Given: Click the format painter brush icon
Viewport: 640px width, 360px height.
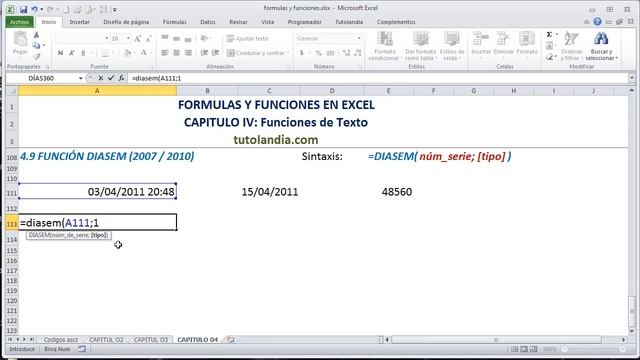Looking at the screenshot, I should coord(36,56).
